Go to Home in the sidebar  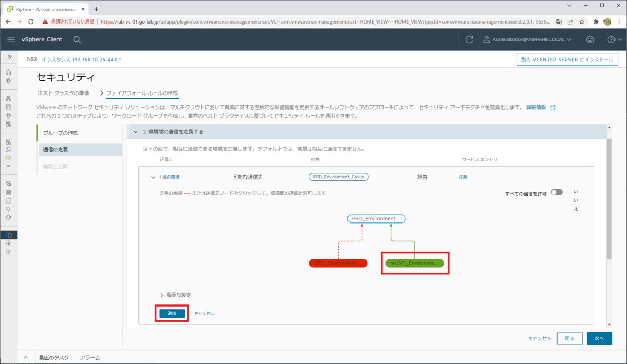[8, 72]
